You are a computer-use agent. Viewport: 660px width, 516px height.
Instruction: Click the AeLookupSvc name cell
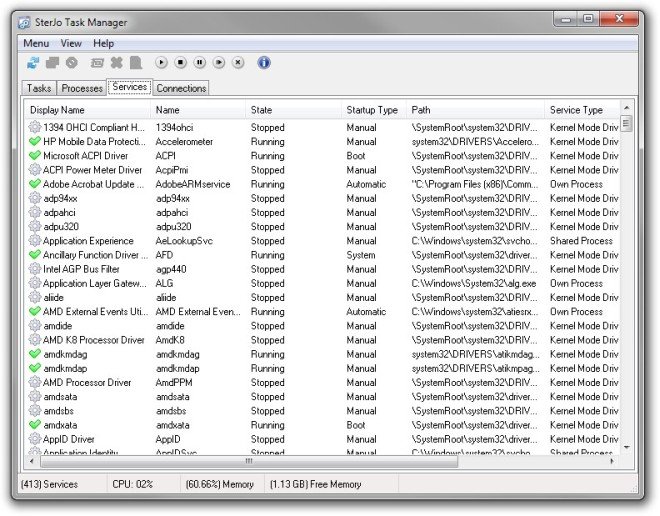click(184, 241)
